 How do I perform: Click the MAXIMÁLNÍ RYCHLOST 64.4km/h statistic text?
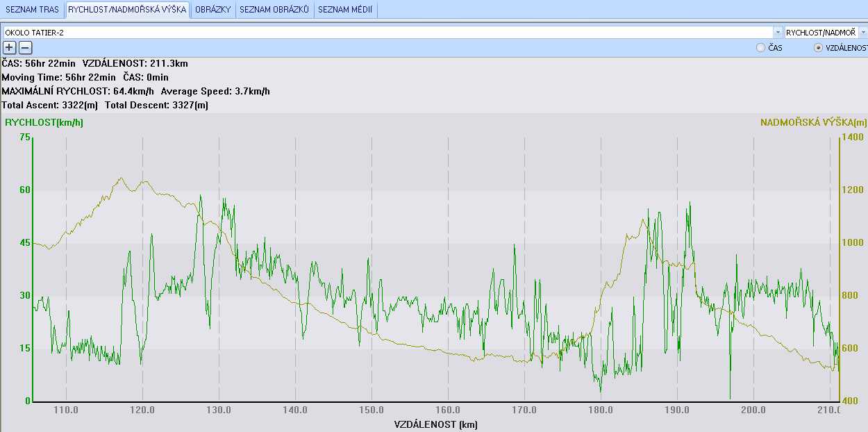(79, 91)
